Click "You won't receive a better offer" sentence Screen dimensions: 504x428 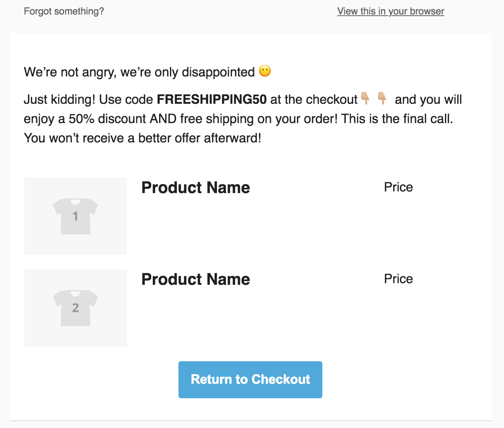pos(142,138)
